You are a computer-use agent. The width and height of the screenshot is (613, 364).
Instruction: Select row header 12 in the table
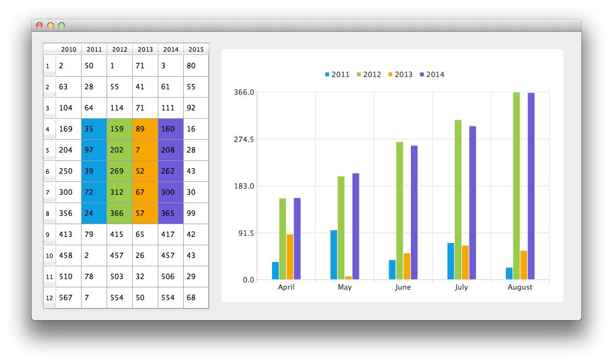tap(48, 297)
